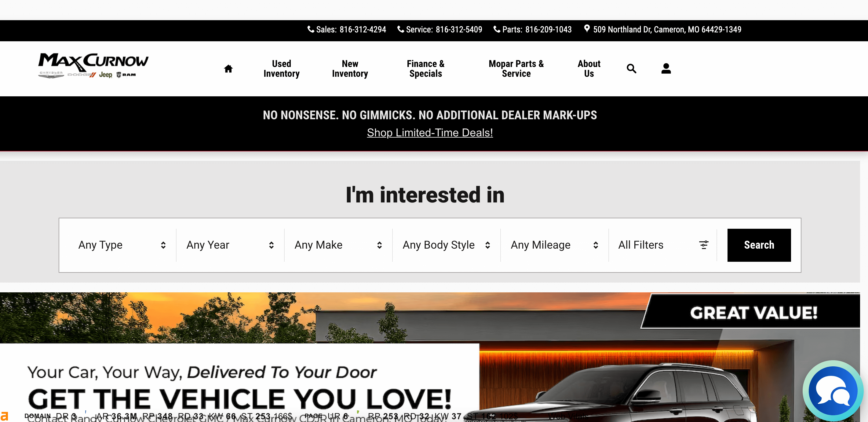This screenshot has width=868, height=422.
Task: Call the Sales phone number
Action: coord(362,30)
